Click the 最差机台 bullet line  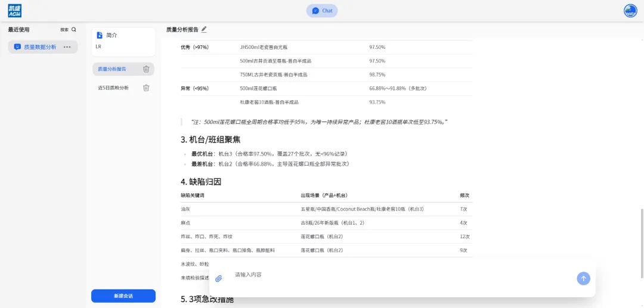click(270, 164)
